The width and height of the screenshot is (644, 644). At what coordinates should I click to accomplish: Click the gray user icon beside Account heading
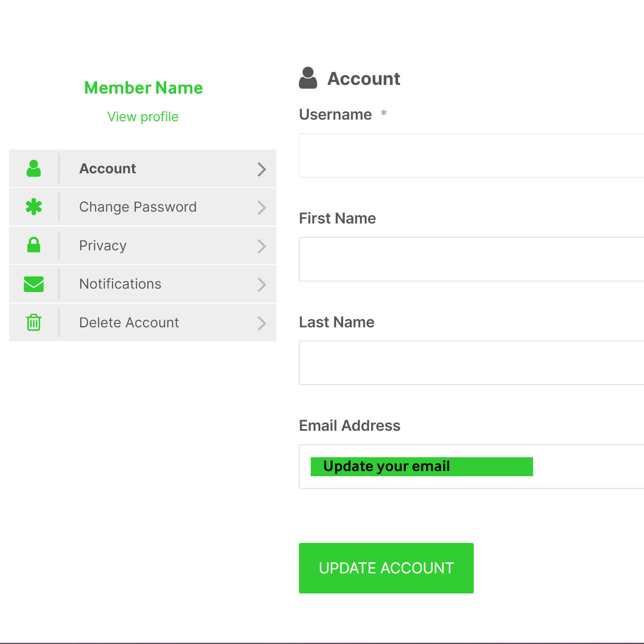(308, 78)
